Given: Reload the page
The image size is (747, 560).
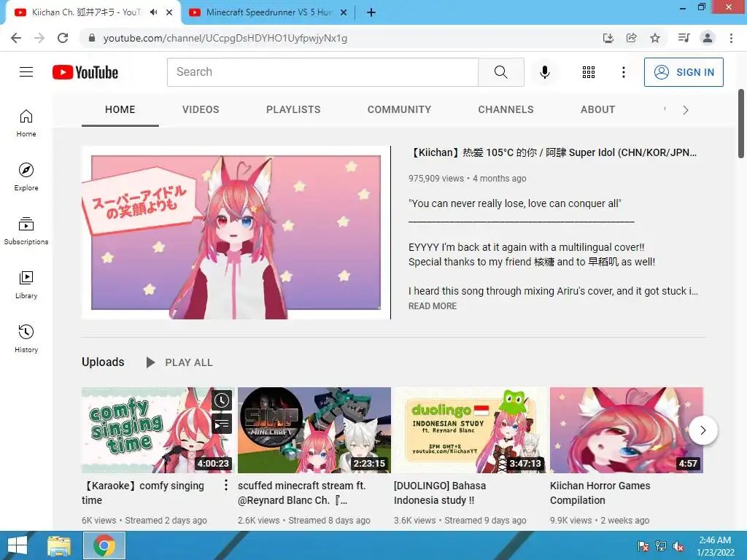Looking at the screenshot, I should pyautogui.click(x=63, y=38).
